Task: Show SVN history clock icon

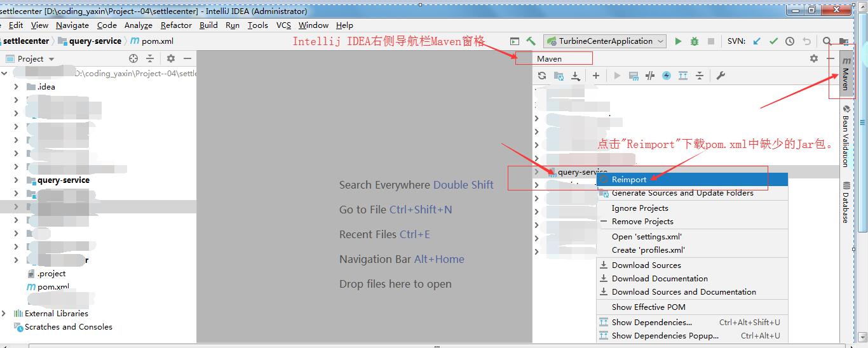Action: pyautogui.click(x=790, y=41)
